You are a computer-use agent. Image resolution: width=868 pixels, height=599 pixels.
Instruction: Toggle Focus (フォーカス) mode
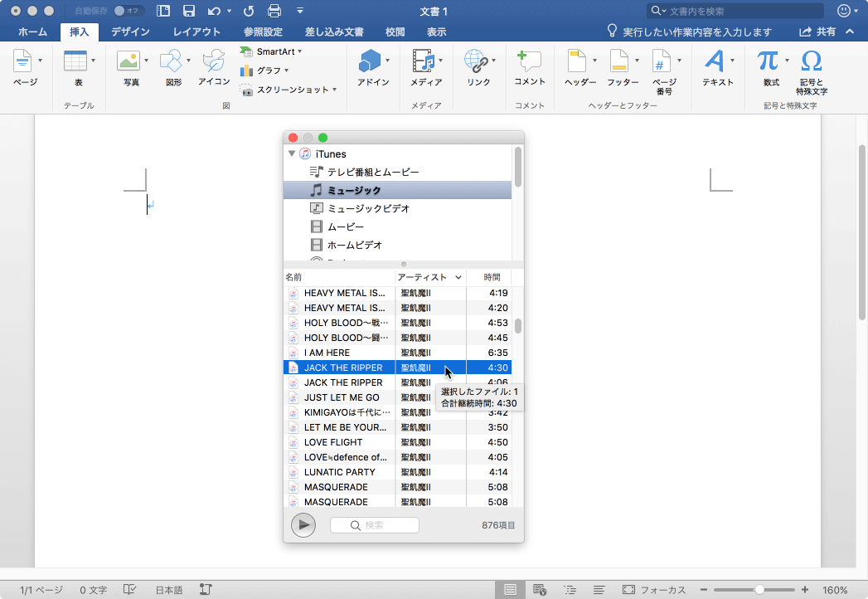654,590
